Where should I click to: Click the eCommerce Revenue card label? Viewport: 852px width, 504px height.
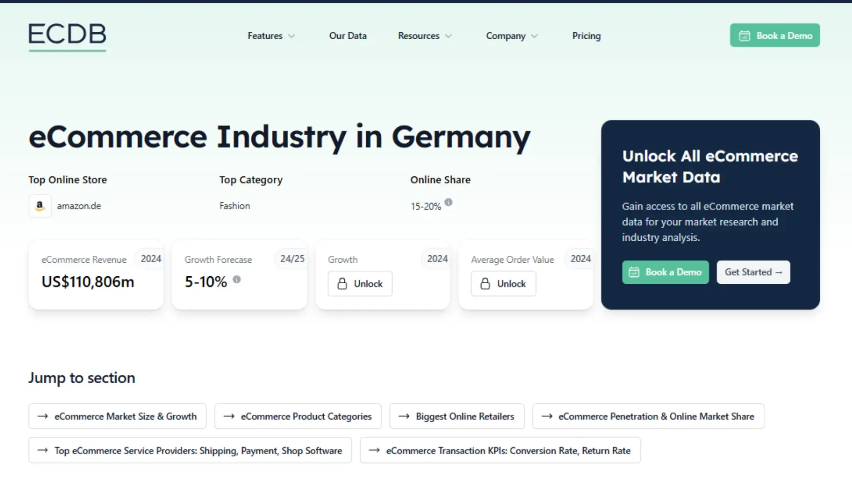pyautogui.click(x=84, y=259)
